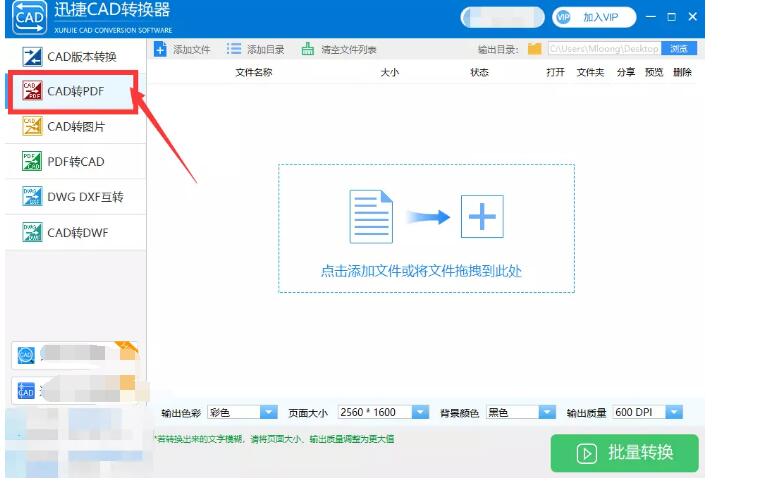Maximize the converter window

point(672,17)
